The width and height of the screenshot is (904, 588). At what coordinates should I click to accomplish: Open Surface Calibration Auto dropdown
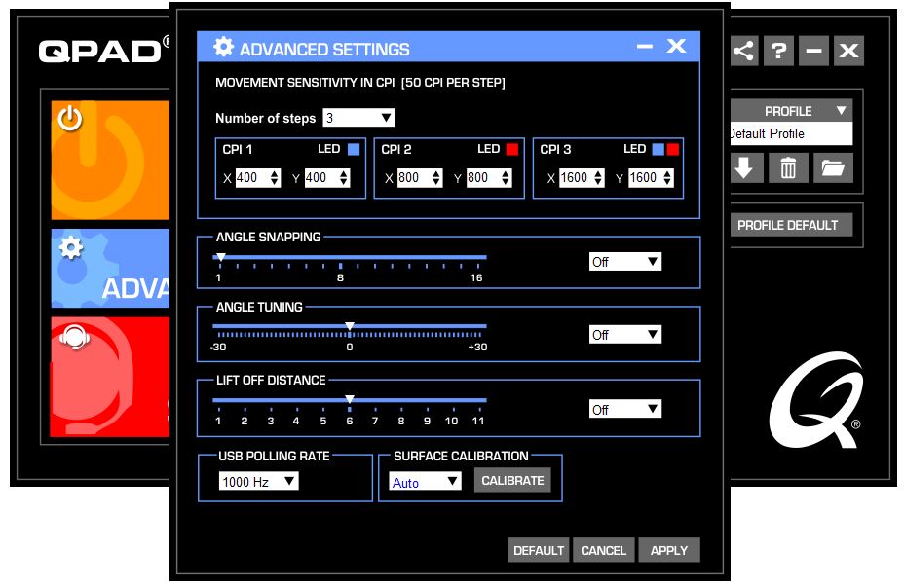point(425,482)
